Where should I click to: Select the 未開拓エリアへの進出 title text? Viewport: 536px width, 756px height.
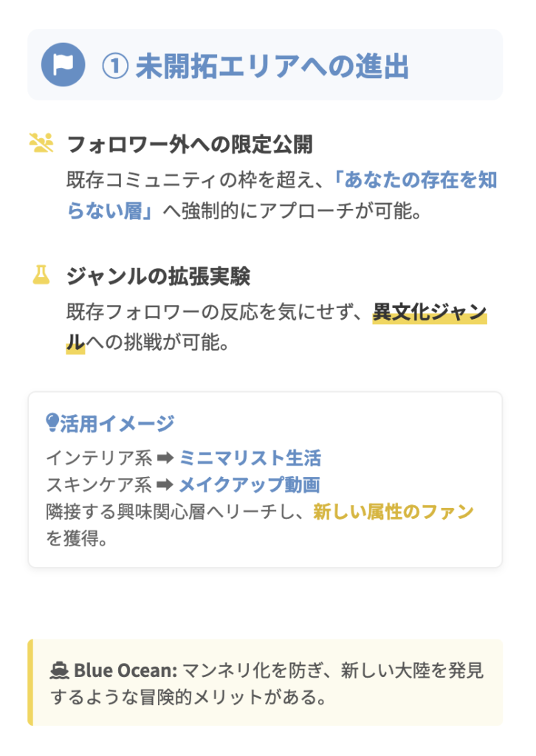tap(272, 66)
